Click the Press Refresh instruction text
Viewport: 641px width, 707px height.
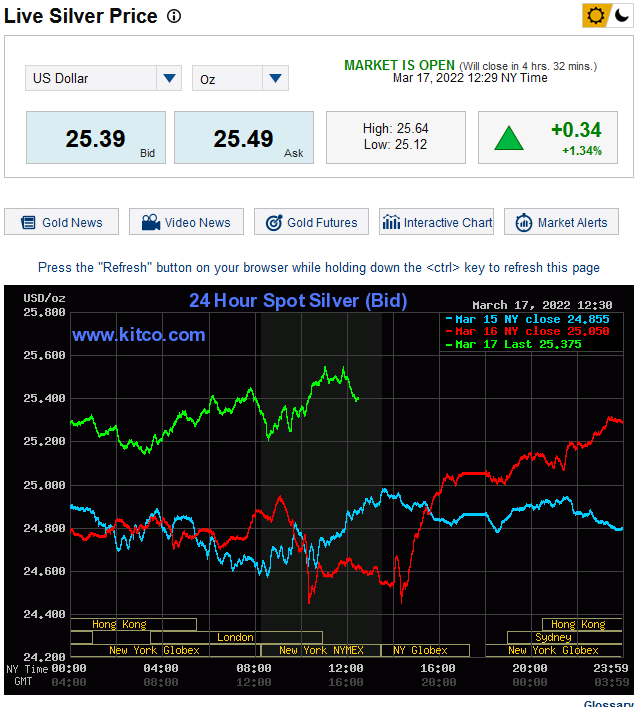click(319, 267)
